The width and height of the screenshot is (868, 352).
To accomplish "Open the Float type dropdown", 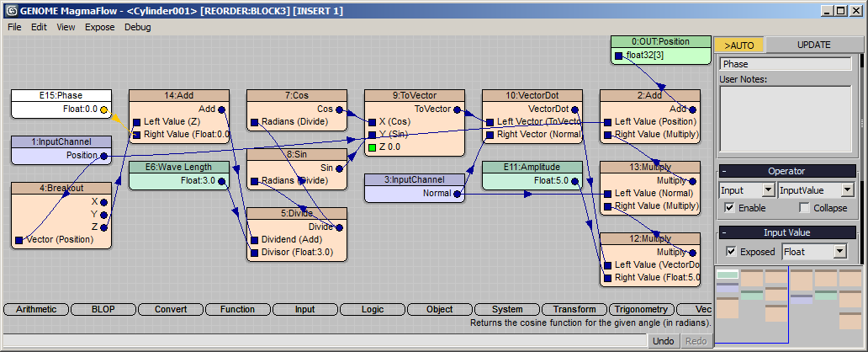I will tap(814, 252).
